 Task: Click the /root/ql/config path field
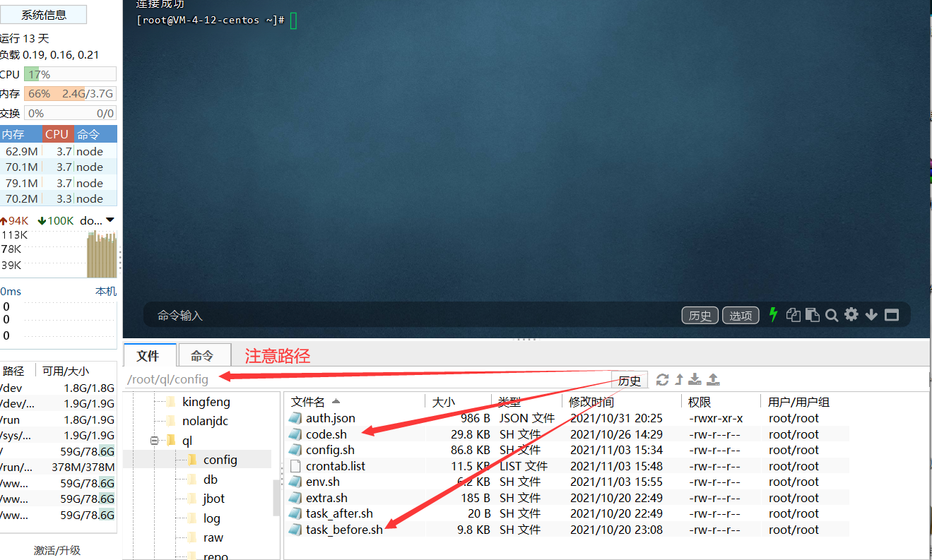367,379
